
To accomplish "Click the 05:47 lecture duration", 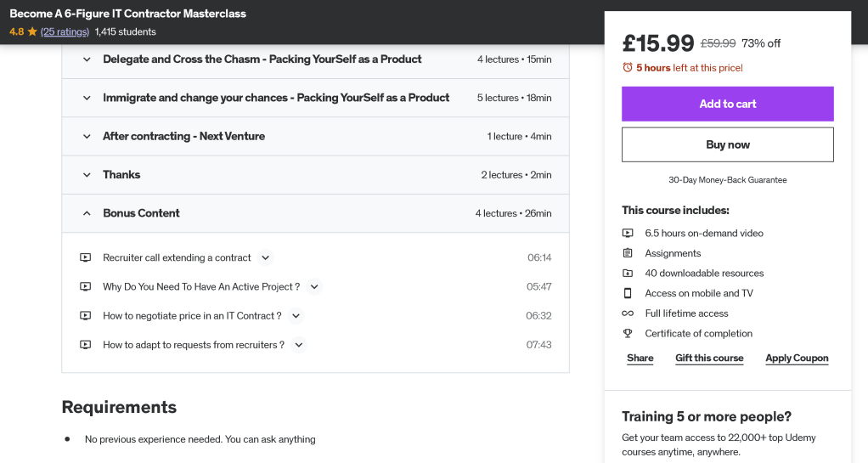I will [x=539, y=287].
